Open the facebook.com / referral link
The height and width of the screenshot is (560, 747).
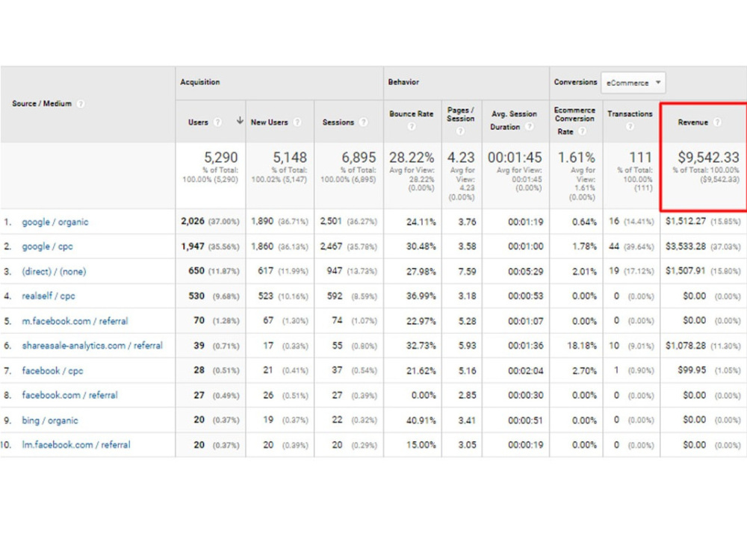(69, 395)
